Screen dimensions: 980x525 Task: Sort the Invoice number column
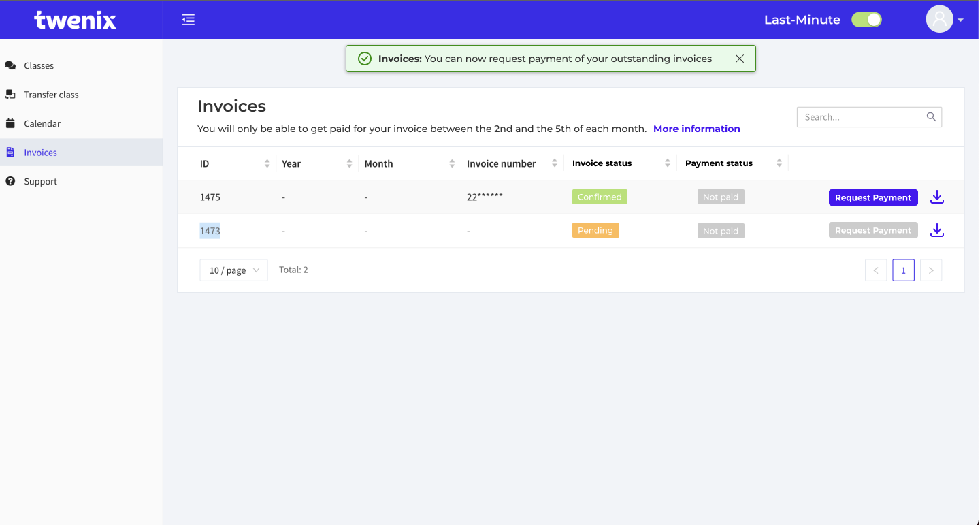click(x=556, y=163)
